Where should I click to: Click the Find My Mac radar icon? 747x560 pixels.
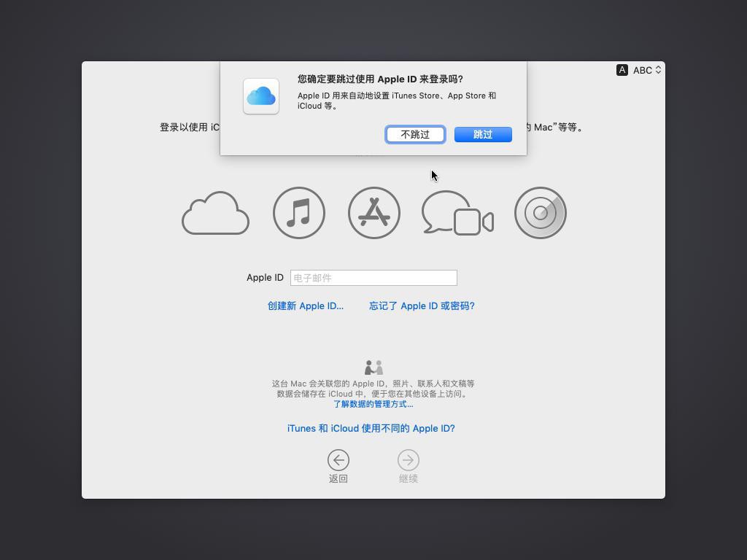[x=541, y=213]
